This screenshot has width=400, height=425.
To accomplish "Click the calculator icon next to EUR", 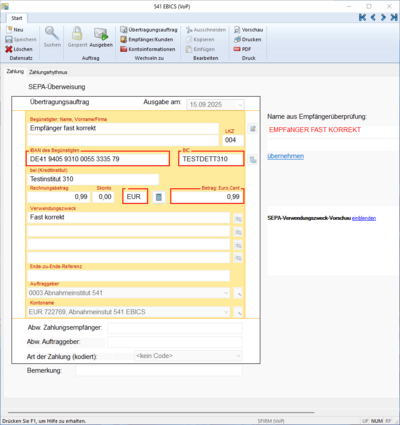I will (x=159, y=197).
